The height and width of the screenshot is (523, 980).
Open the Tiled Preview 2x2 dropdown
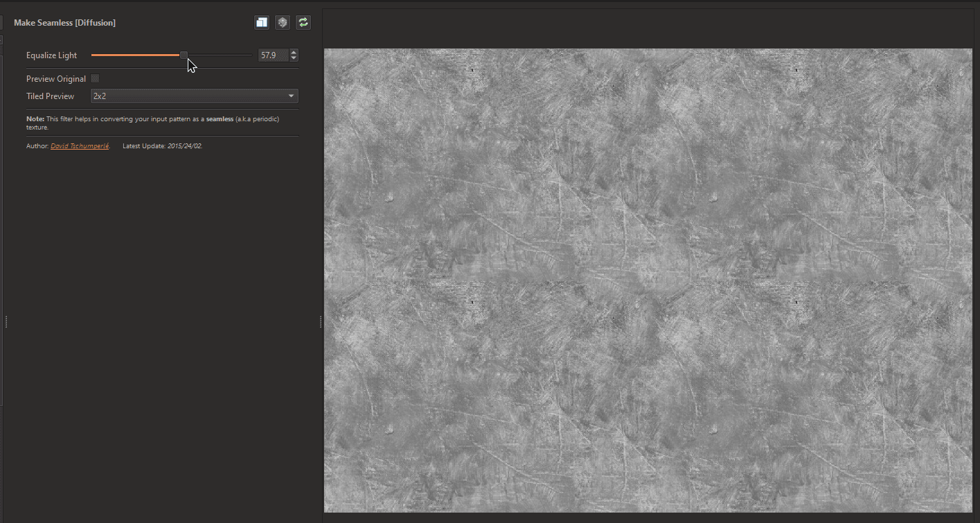coord(194,96)
